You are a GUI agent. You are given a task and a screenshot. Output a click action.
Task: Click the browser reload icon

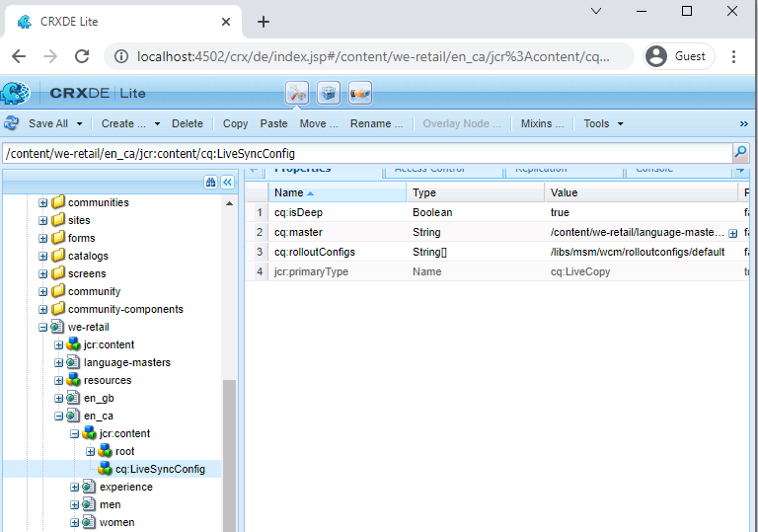[x=82, y=56]
